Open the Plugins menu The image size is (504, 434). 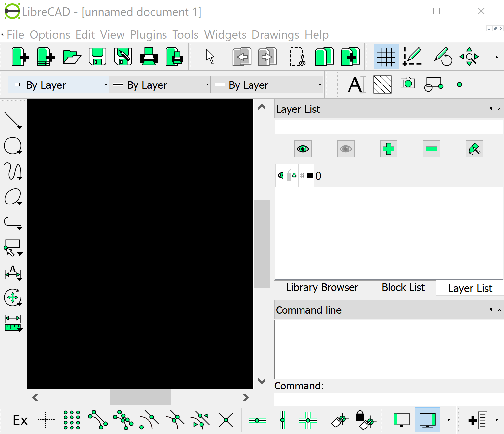(x=149, y=35)
